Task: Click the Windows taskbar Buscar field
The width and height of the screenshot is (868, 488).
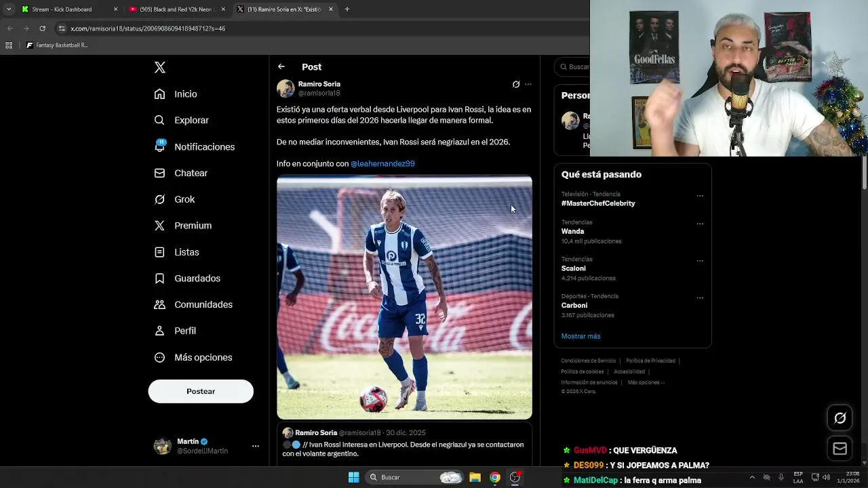Action: [x=415, y=477]
